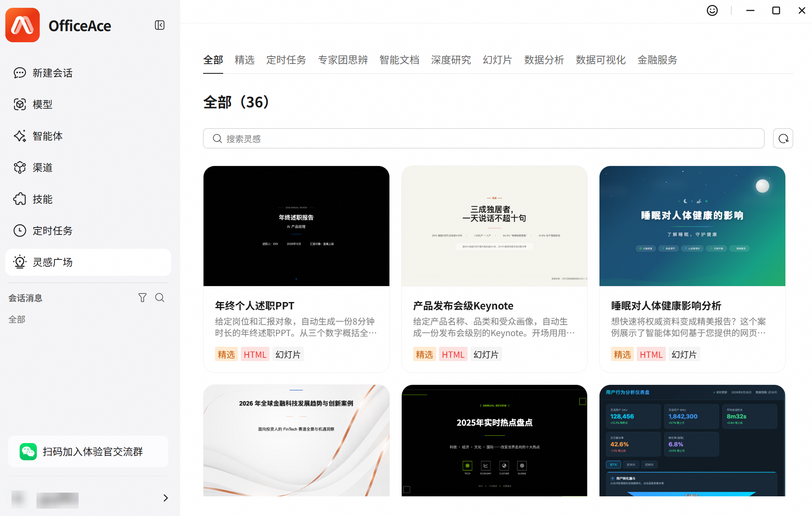The height and width of the screenshot is (516, 812).
Task: Click the 渠道 channel icon
Action: click(20, 168)
